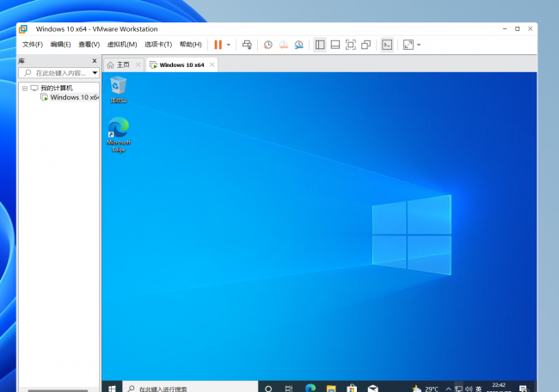Screen dimensions: 559x392
Task: Click the network icon in guest tray
Action: pos(458,389)
